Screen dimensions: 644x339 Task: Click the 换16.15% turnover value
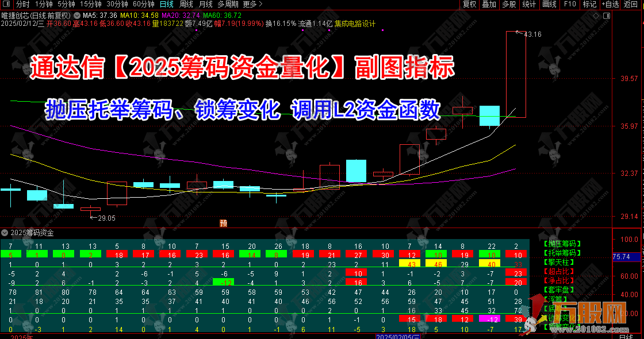(281, 24)
